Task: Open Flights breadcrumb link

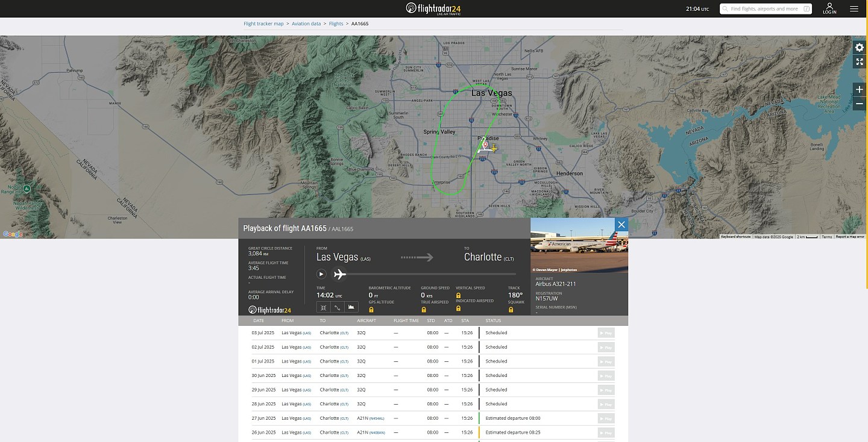Action: click(336, 24)
